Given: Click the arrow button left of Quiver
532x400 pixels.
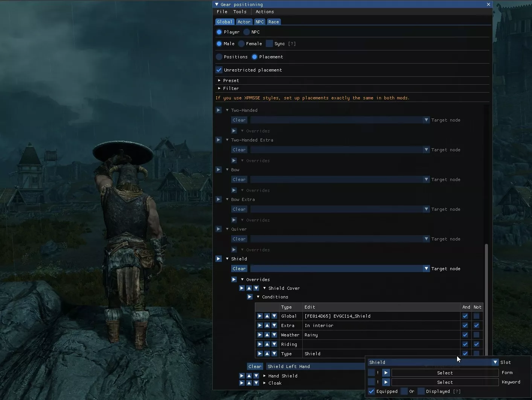Looking at the screenshot, I should coord(218,229).
